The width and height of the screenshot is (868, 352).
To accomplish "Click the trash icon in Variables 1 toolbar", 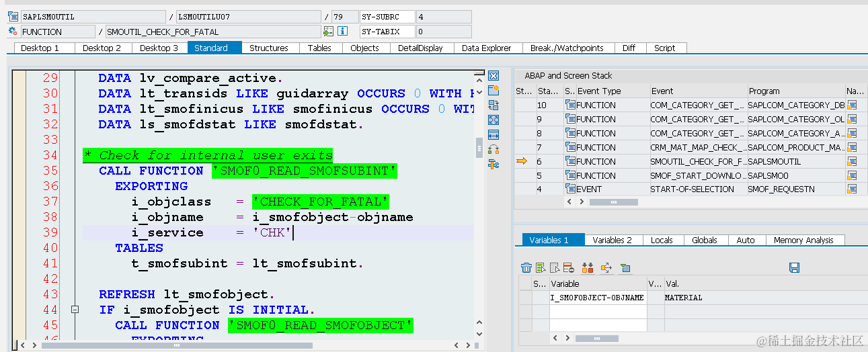I will [526, 268].
